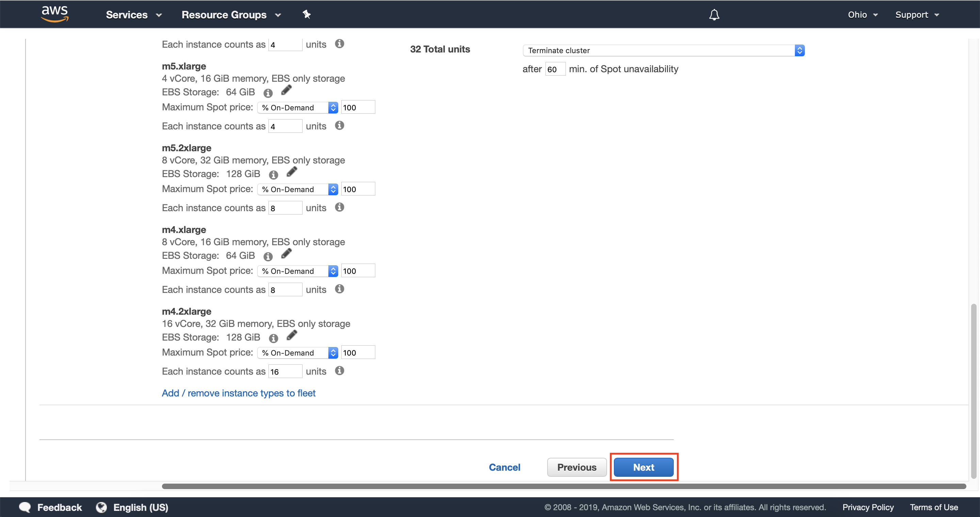Open the Support menu
Image resolution: width=980 pixels, height=517 pixels.
pyautogui.click(x=917, y=14)
